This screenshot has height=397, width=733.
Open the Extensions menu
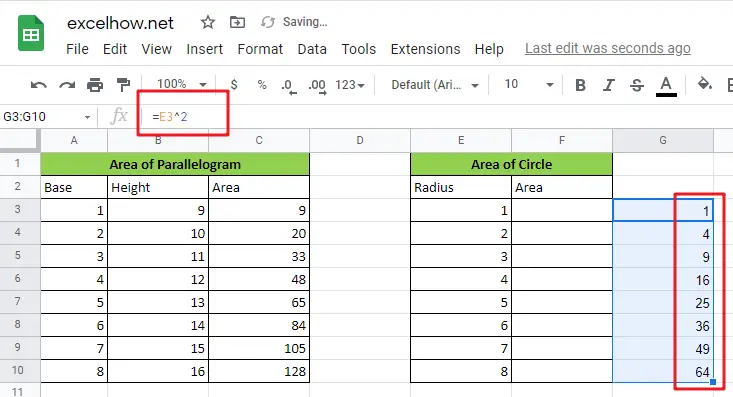pos(425,49)
